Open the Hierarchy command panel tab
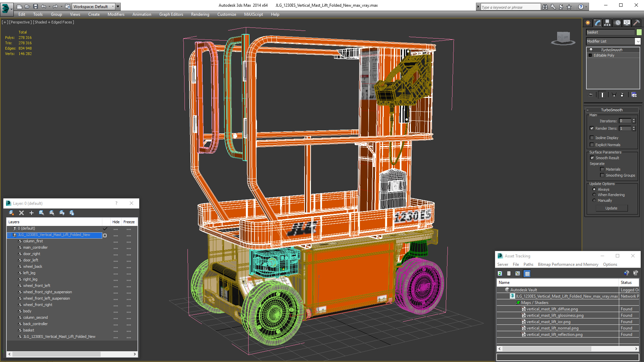This screenshot has width=644, height=362. click(607, 23)
